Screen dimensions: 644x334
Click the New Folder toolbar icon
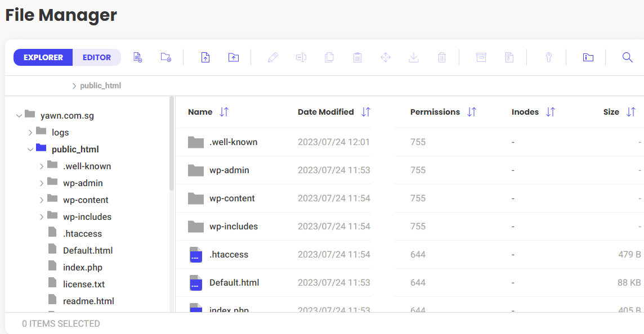(166, 57)
